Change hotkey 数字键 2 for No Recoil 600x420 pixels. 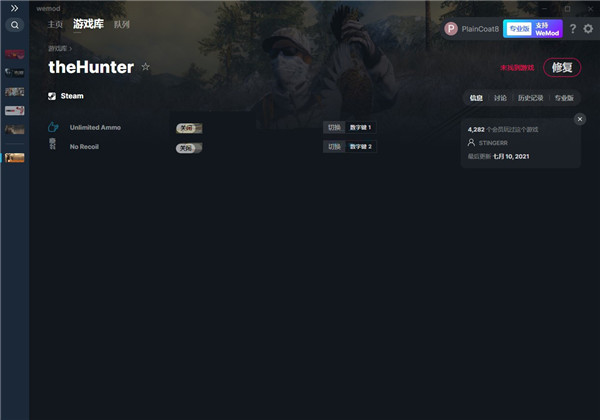[360, 147]
